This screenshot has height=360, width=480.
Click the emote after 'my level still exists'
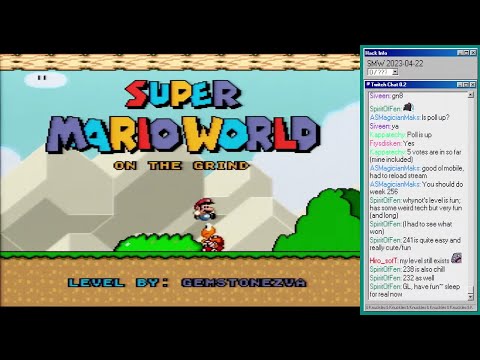point(456,258)
